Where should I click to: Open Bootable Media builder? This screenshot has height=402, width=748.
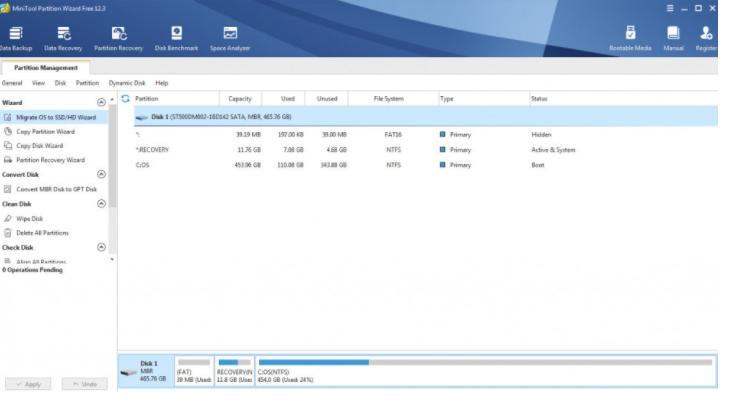click(630, 39)
